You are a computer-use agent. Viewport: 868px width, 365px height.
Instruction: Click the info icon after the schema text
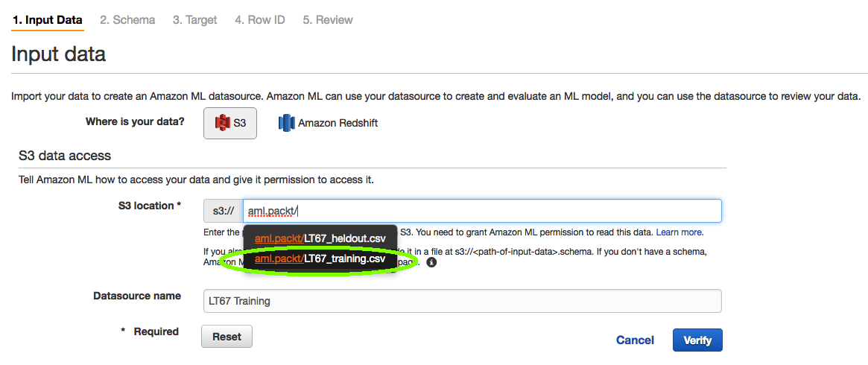(x=432, y=262)
